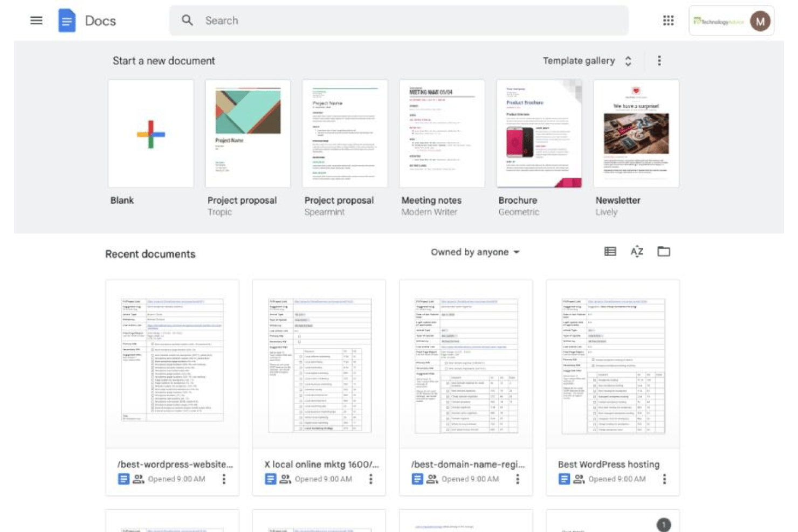Click the Docs product name text
Viewport: 798px width, 532px height.
100,20
